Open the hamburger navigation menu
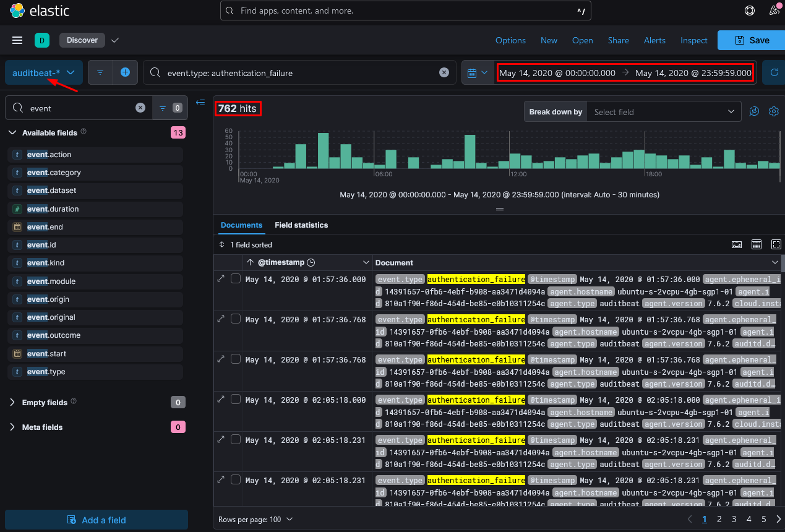This screenshot has width=785, height=532. point(17,40)
